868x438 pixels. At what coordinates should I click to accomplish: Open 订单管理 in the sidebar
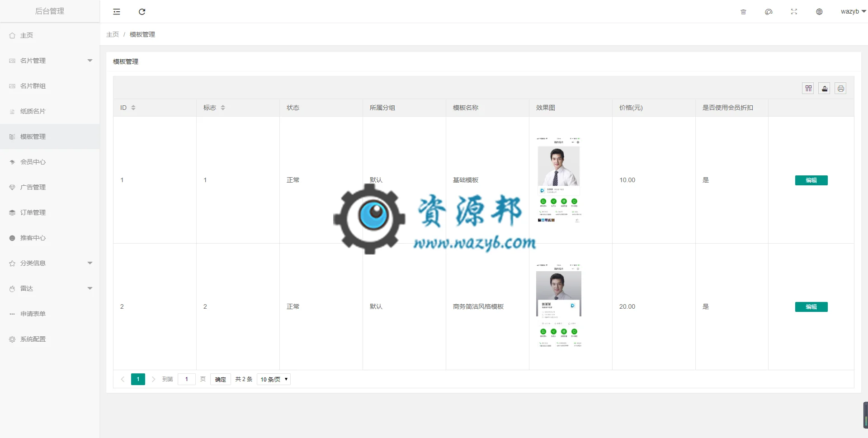[x=50, y=212]
